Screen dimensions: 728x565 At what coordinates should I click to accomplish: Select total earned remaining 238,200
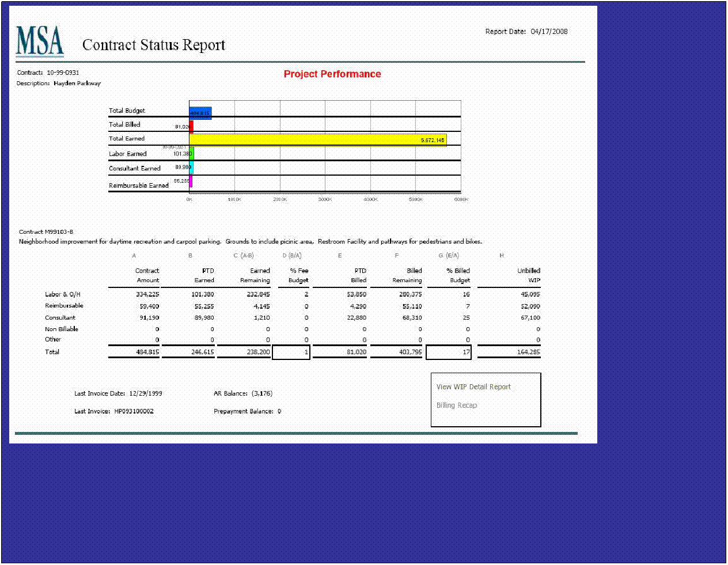(x=258, y=352)
